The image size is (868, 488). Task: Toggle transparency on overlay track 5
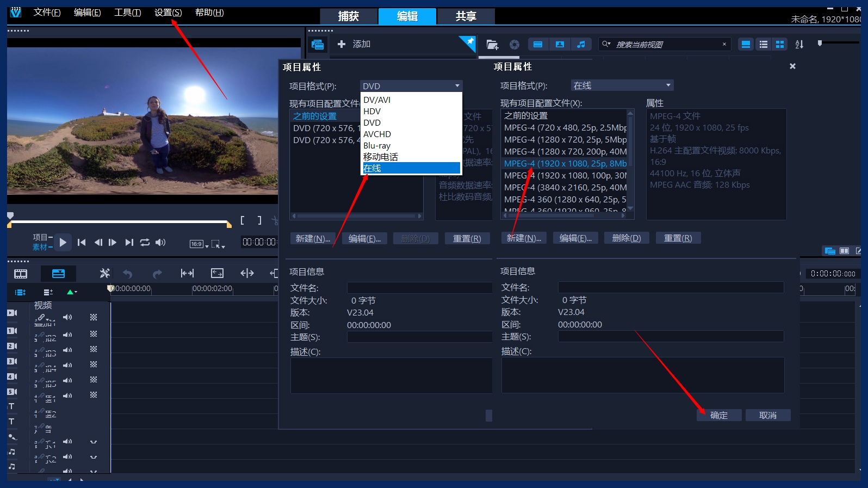[x=94, y=395]
